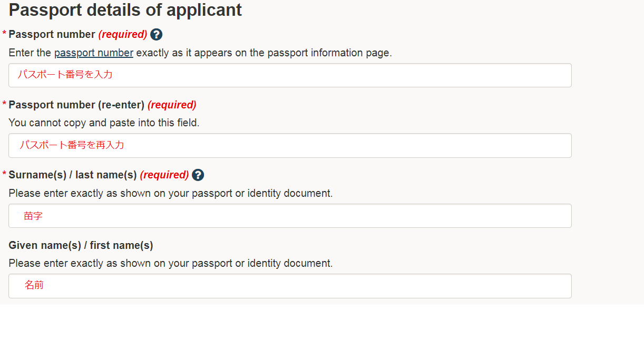The width and height of the screenshot is (644, 341).
Task: Open the help icon beside Passport number
Action: (156, 35)
